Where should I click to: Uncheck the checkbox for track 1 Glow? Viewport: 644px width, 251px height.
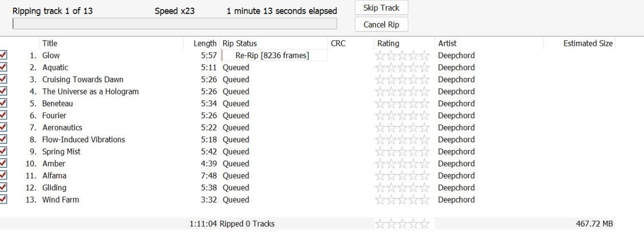(x=4, y=55)
